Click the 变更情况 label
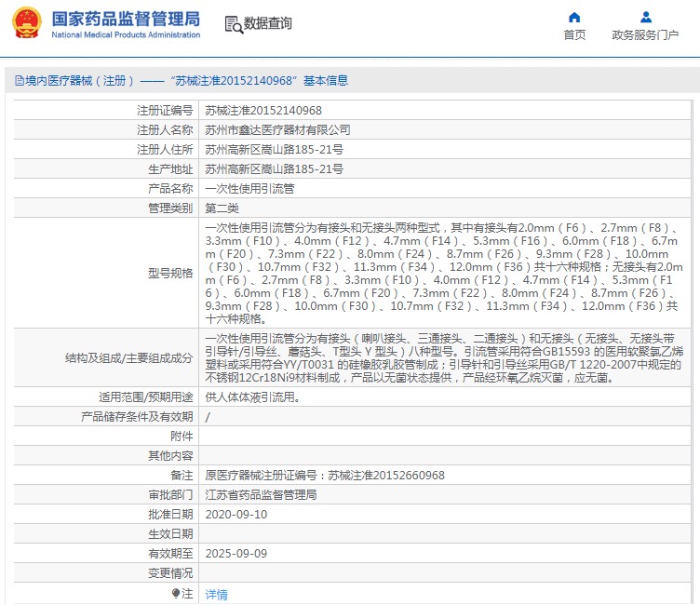 (x=170, y=573)
